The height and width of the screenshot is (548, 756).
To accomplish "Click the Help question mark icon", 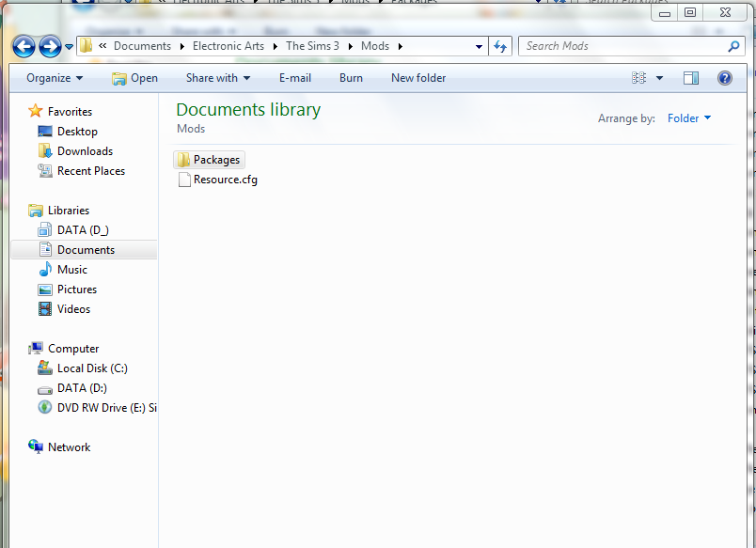I will (x=724, y=78).
